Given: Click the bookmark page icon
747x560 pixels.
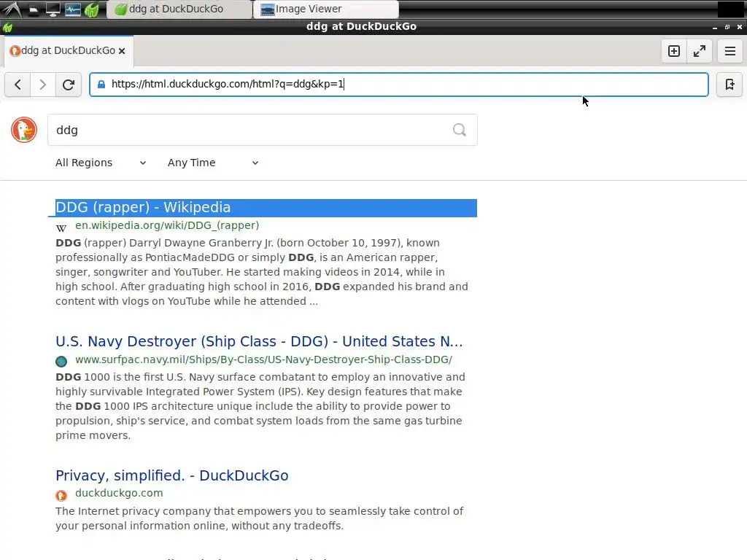Looking at the screenshot, I should (x=729, y=85).
